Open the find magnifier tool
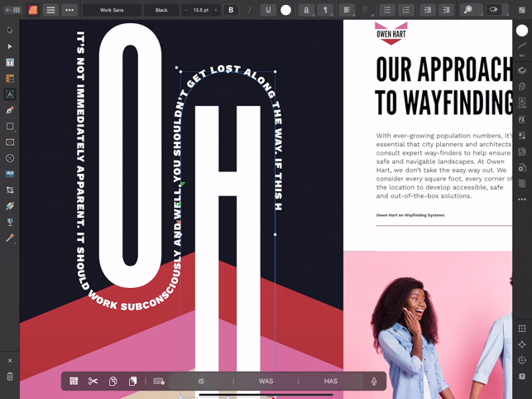This screenshot has width=532, height=399. 468,10
